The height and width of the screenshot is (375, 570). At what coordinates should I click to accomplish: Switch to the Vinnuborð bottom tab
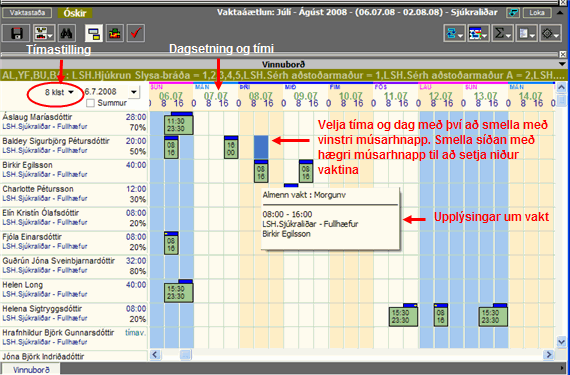click(31, 370)
